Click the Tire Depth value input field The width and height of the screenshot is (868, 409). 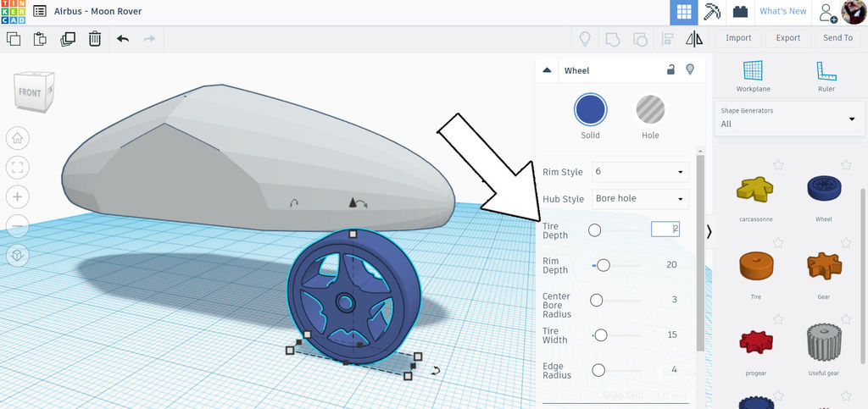click(665, 229)
